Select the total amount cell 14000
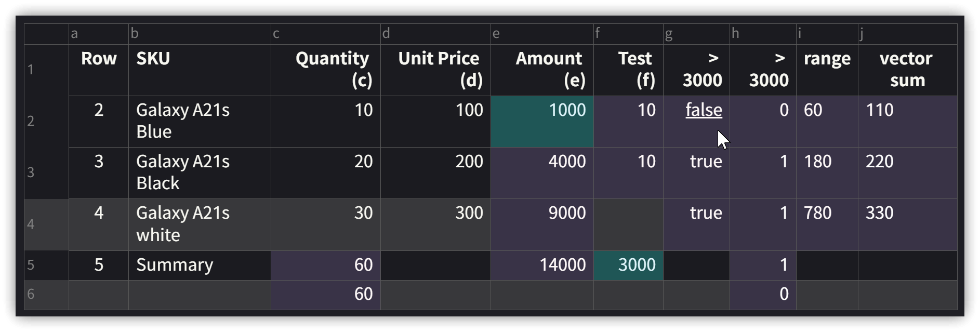 (x=542, y=265)
